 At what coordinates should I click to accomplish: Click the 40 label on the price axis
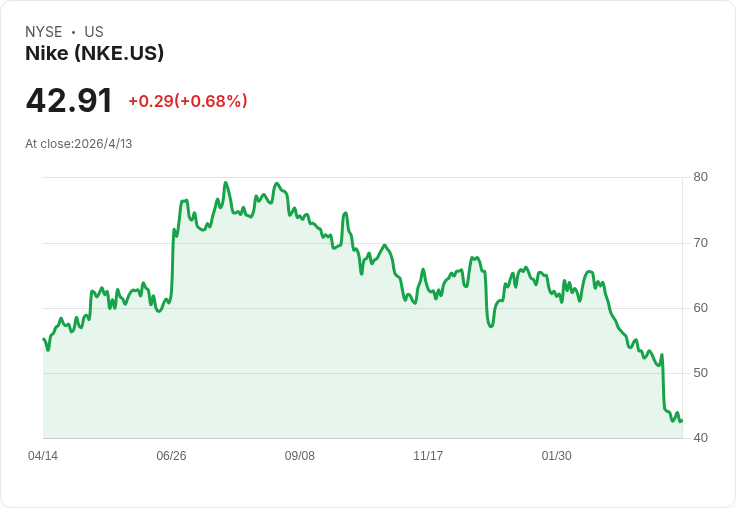coord(701,438)
